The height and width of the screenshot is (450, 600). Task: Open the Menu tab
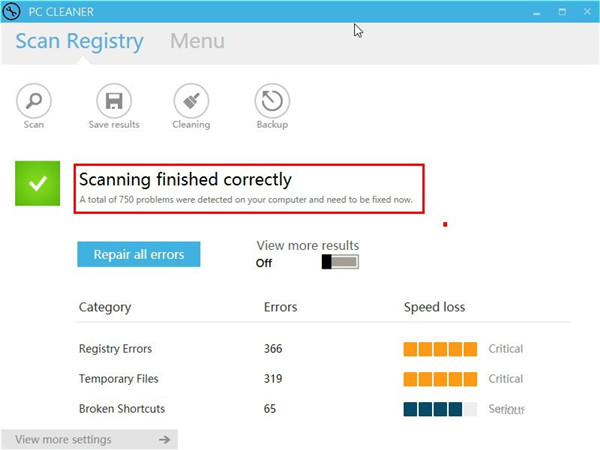coord(197,42)
